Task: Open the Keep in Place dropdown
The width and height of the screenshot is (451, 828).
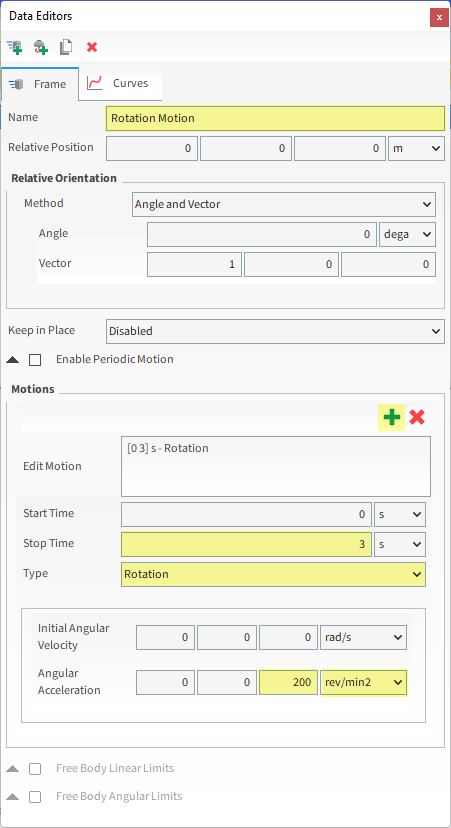Action: point(275,331)
